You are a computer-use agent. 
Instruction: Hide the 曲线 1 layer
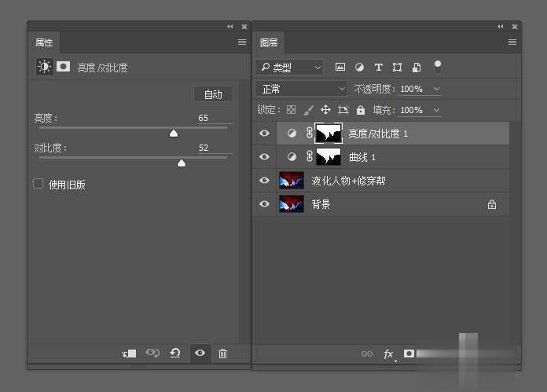pyautogui.click(x=264, y=157)
